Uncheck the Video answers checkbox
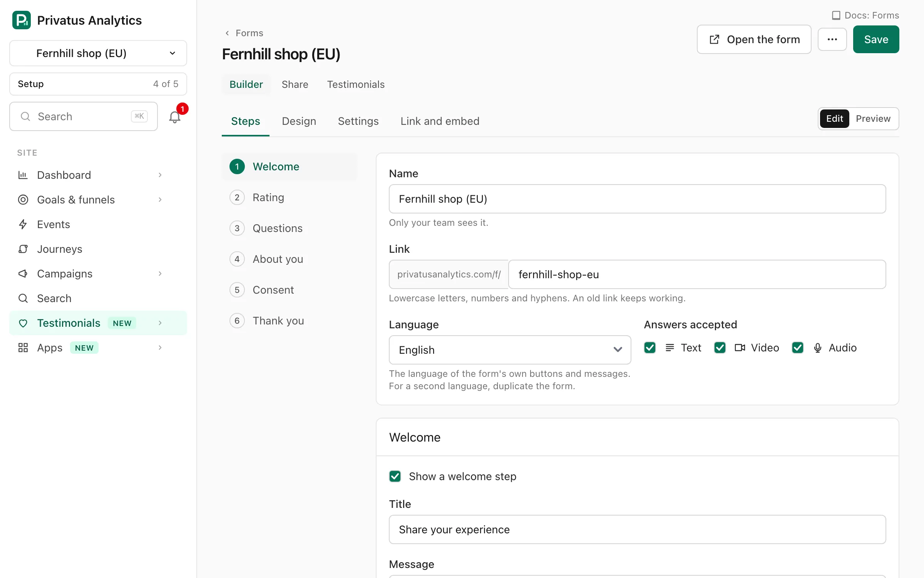The width and height of the screenshot is (924, 578). pos(720,348)
